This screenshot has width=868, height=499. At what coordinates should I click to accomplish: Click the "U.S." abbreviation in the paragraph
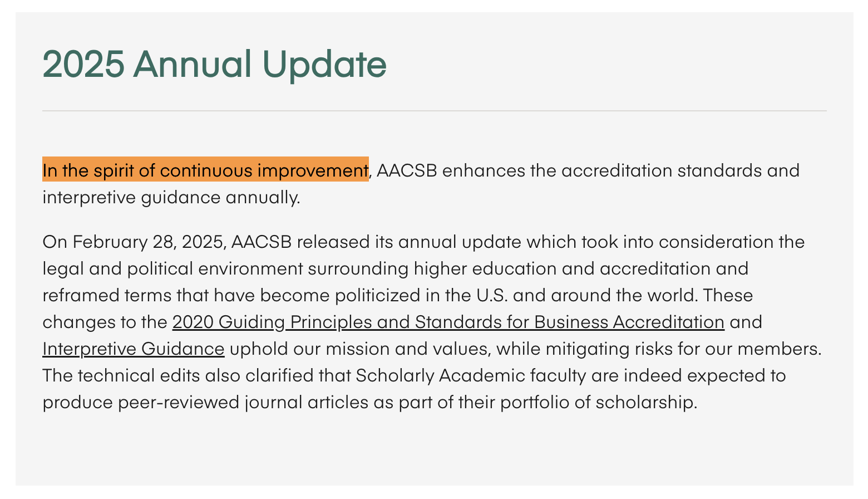[492, 296]
